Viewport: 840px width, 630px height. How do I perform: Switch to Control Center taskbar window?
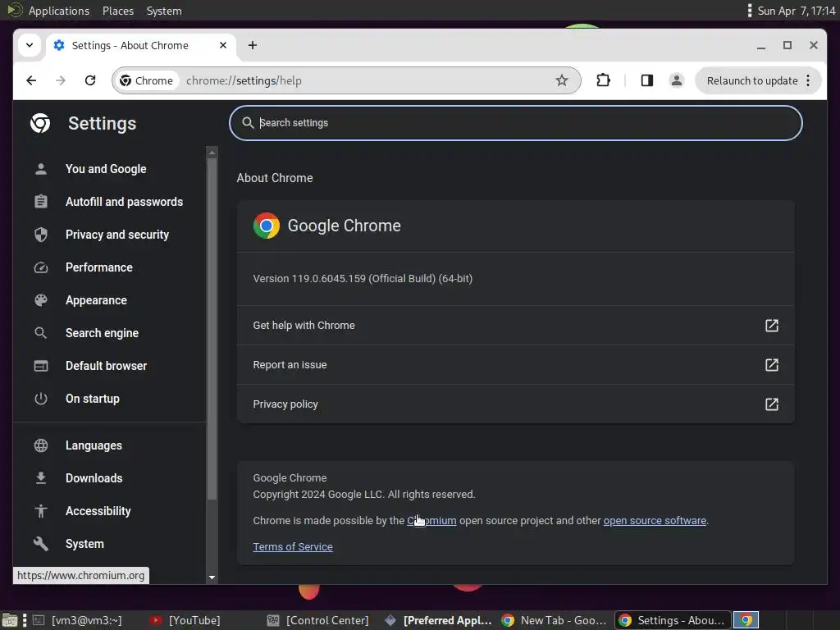(317, 620)
